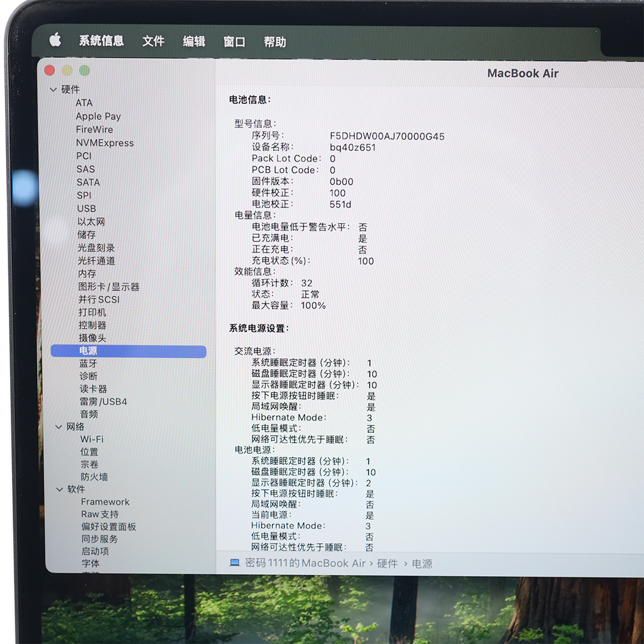
Task: Open the 窗口 menu
Action: (x=234, y=42)
